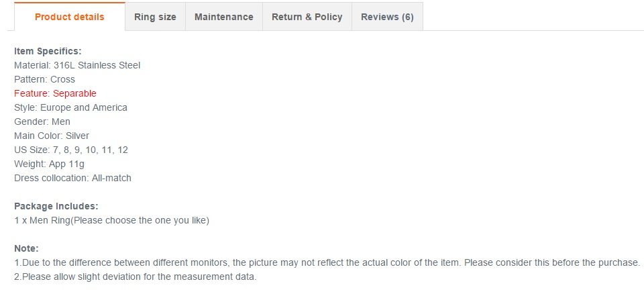Click the Package Includes heading
The height and width of the screenshot is (300, 644).
click(56, 206)
